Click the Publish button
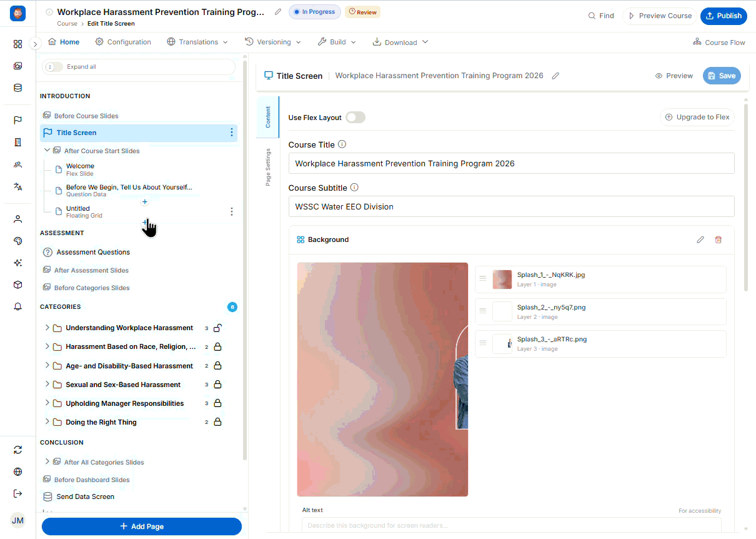756x539 pixels. click(724, 16)
